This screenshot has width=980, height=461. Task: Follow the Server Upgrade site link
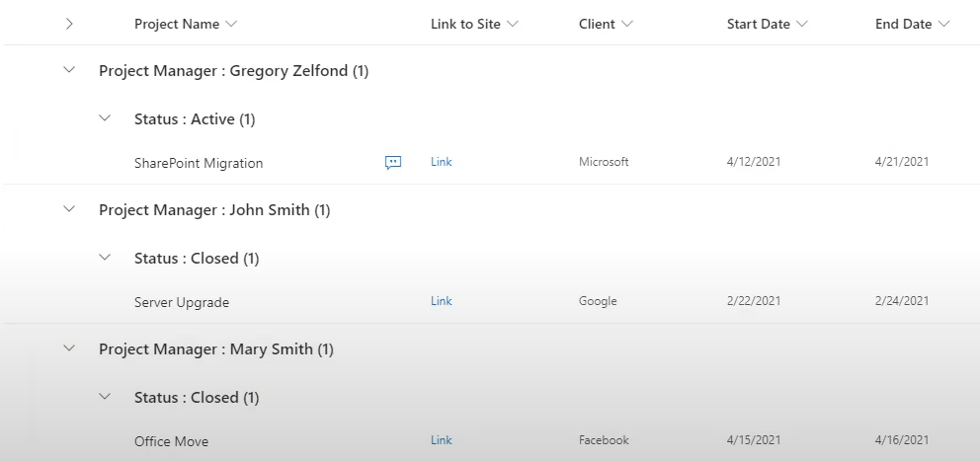click(442, 301)
